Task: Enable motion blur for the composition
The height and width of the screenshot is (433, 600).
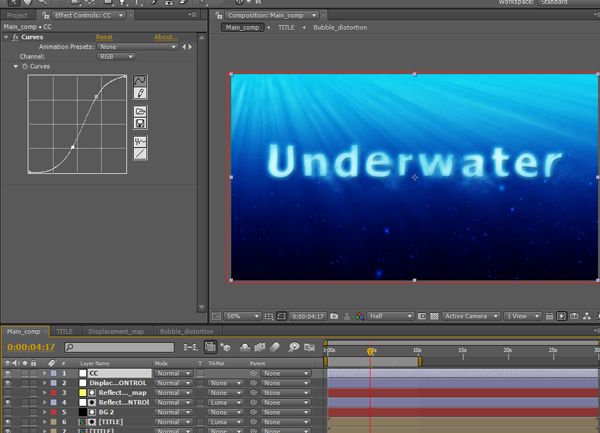Action: 275,347
